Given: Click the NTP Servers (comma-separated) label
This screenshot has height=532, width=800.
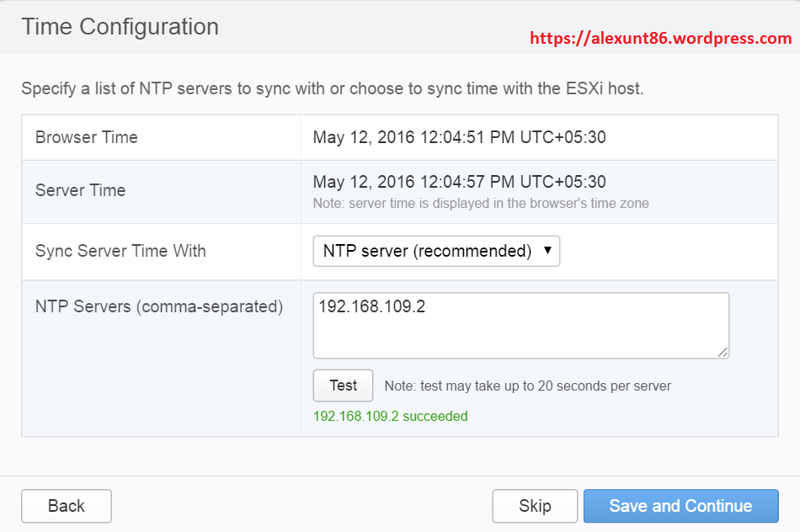Looking at the screenshot, I should 159,306.
